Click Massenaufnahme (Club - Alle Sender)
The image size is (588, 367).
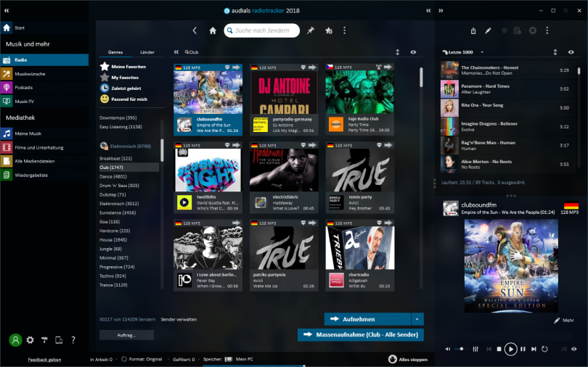[x=361, y=334]
